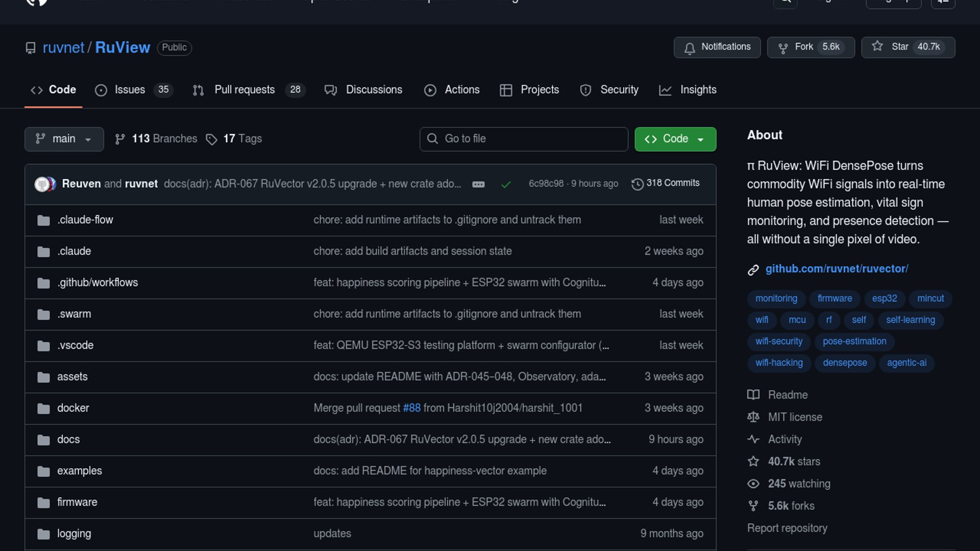The image size is (980, 551).
Task: Click the esp32 topic tag
Action: (884, 298)
